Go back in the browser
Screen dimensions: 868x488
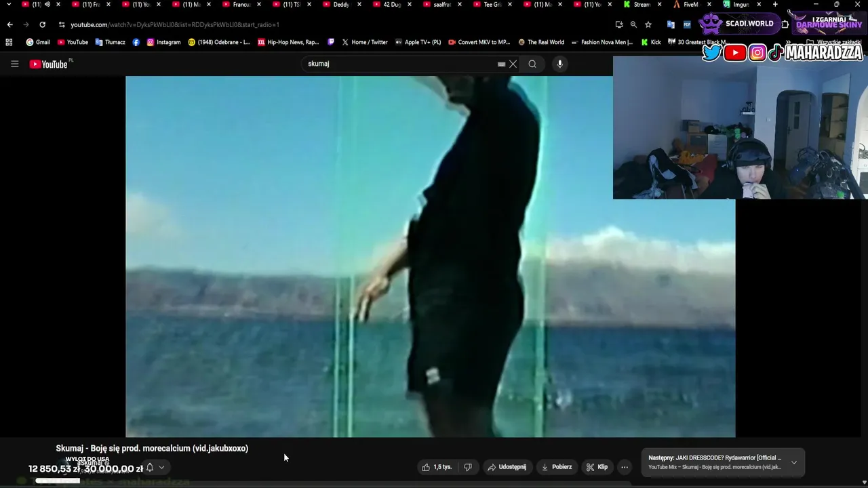tap(9, 24)
